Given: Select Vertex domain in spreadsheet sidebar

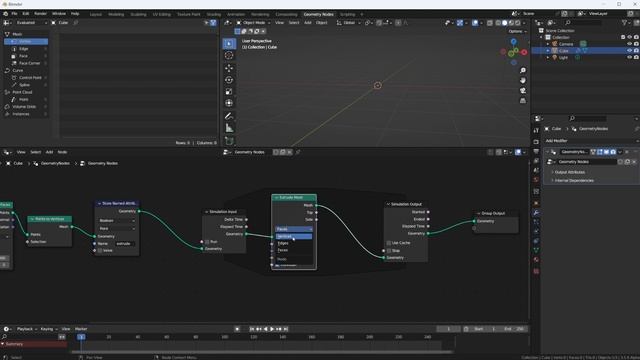Looking at the screenshot, I should coord(26,42).
